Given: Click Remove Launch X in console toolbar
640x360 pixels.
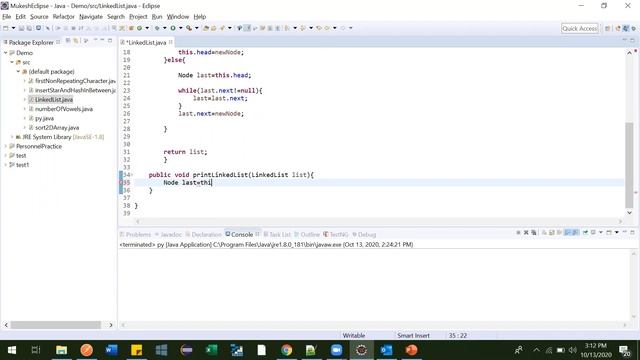Looking at the screenshot, I should [x=526, y=233].
